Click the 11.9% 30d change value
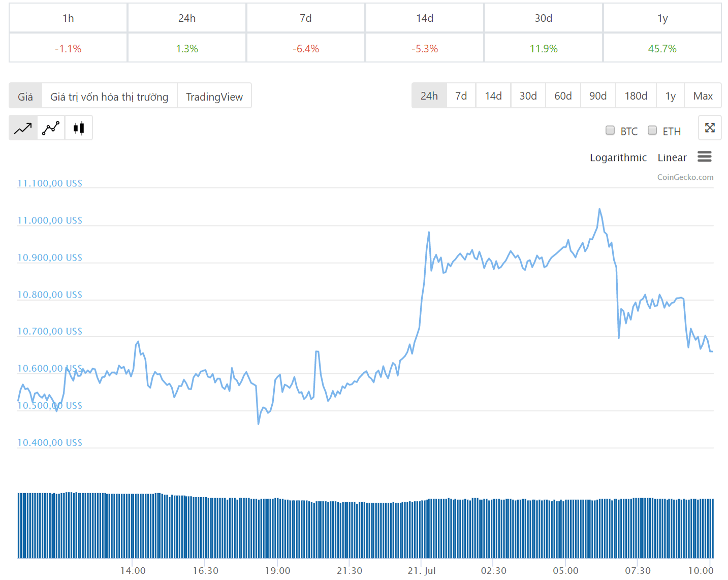This screenshot has height=580, width=728. pos(544,48)
